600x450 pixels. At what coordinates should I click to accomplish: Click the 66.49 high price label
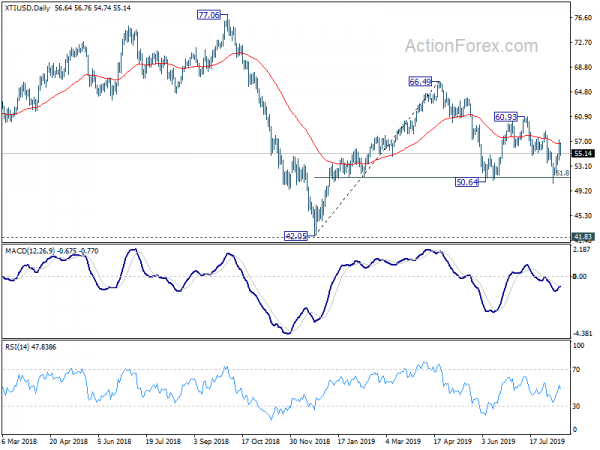pos(420,82)
